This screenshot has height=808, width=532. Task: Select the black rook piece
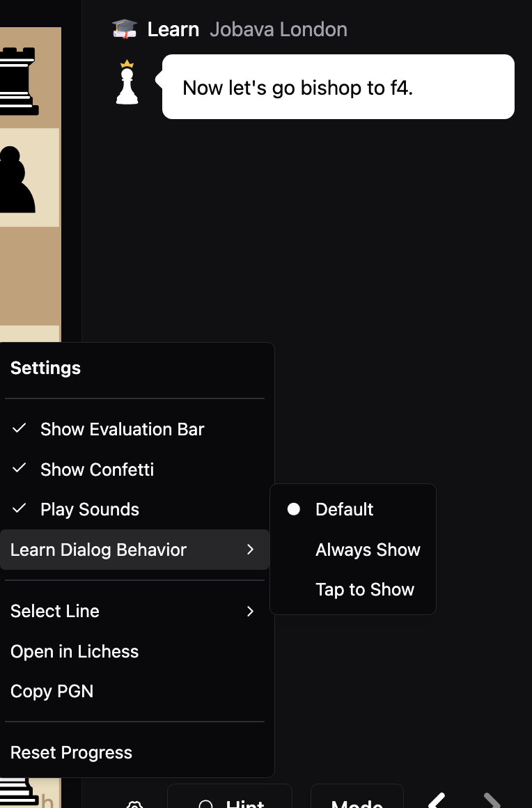click(x=19, y=81)
